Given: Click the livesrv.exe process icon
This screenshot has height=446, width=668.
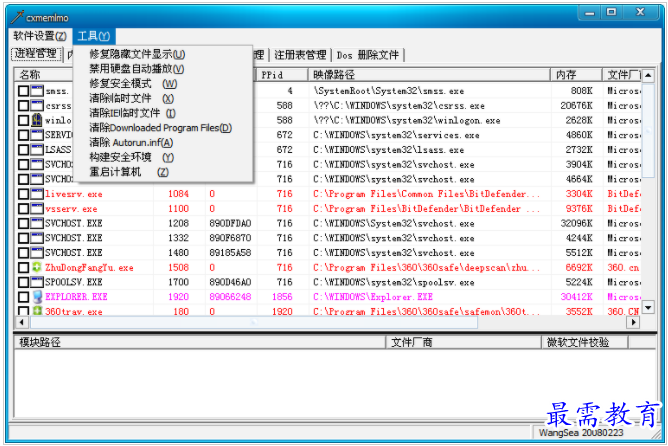Looking at the screenshot, I should coord(37,194).
